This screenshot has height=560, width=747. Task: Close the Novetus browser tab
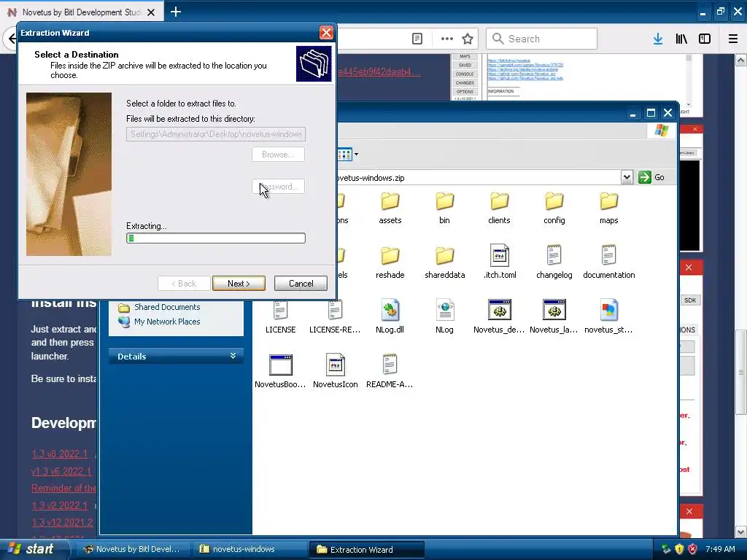pyautogui.click(x=151, y=12)
